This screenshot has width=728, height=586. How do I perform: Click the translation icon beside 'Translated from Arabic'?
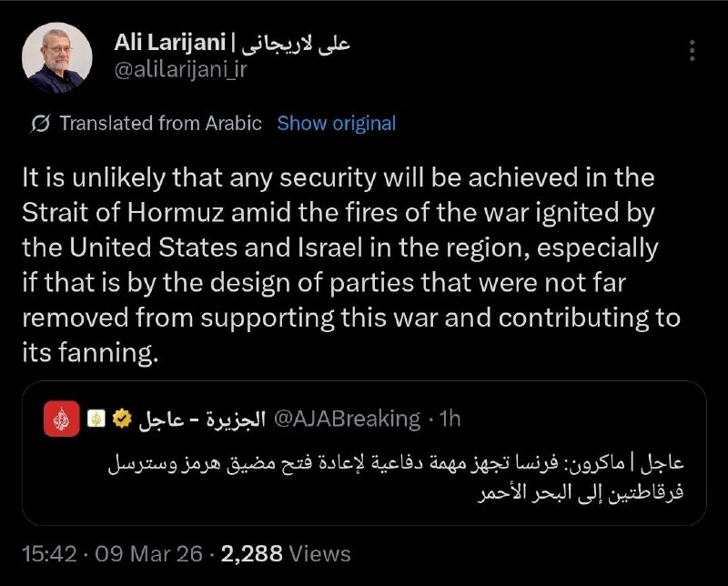[x=40, y=124]
